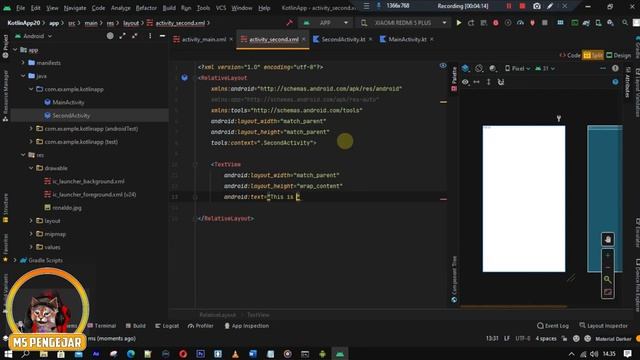This screenshot has width=640, height=360.
Task: Expand the layout folder in res
Action: coord(31,221)
